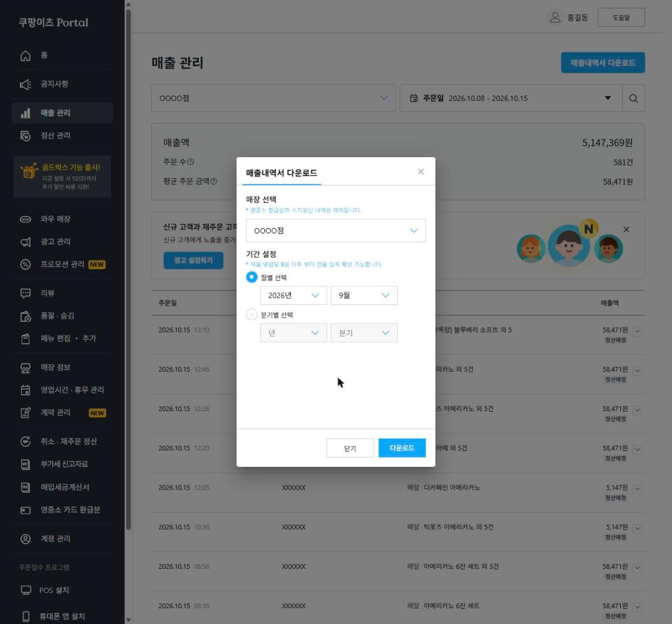The height and width of the screenshot is (624, 672).
Task: Select the 월별 선택 radio button
Action: click(x=252, y=277)
